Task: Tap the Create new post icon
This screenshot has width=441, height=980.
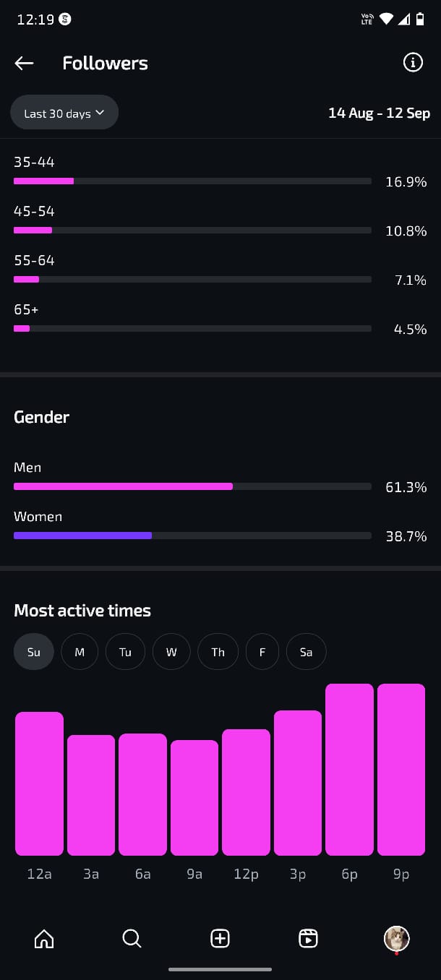Action: click(x=220, y=938)
